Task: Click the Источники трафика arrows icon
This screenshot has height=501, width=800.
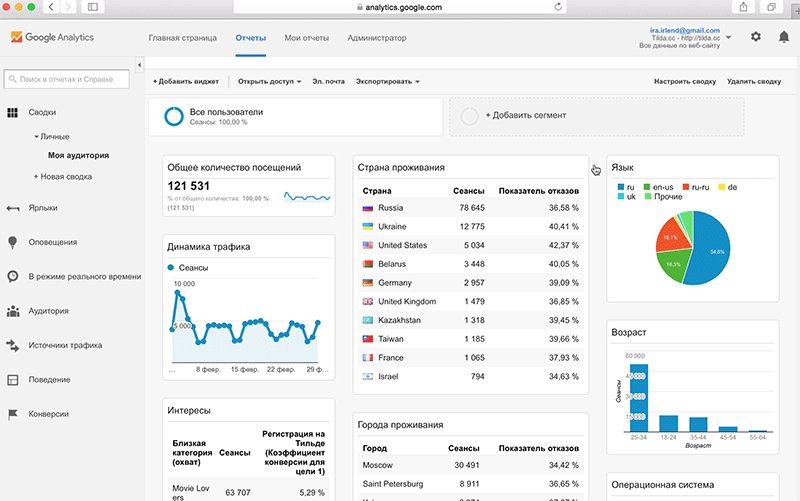Action: (x=13, y=345)
